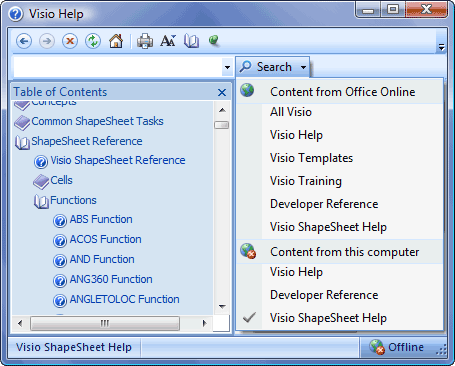The height and width of the screenshot is (366, 455).
Task: Click the Change Font Size icon
Action: pyautogui.click(x=168, y=41)
